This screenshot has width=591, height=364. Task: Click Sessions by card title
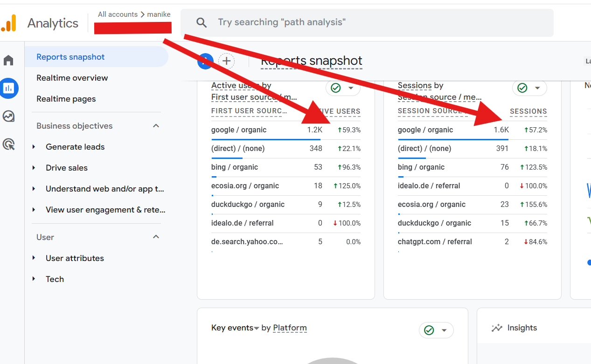click(421, 86)
